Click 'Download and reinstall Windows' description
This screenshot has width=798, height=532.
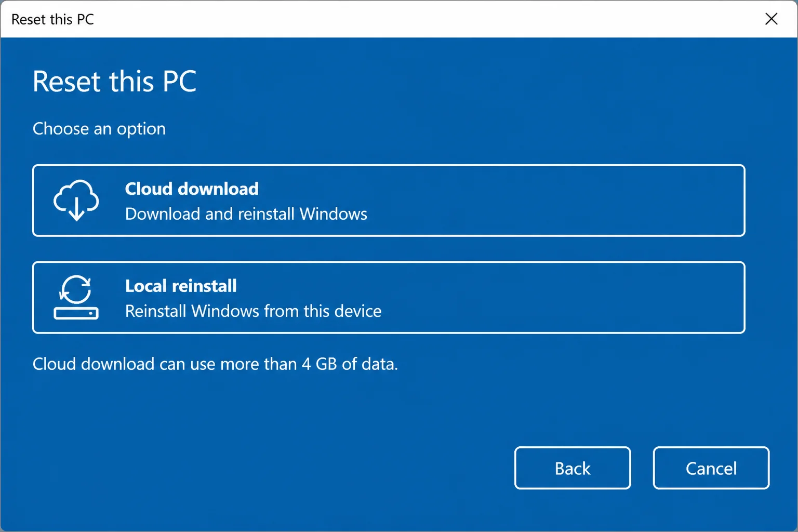click(246, 214)
